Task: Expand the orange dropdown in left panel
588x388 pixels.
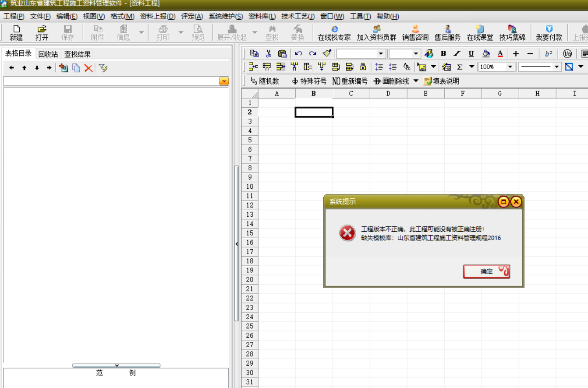Action: (x=224, y=81)
